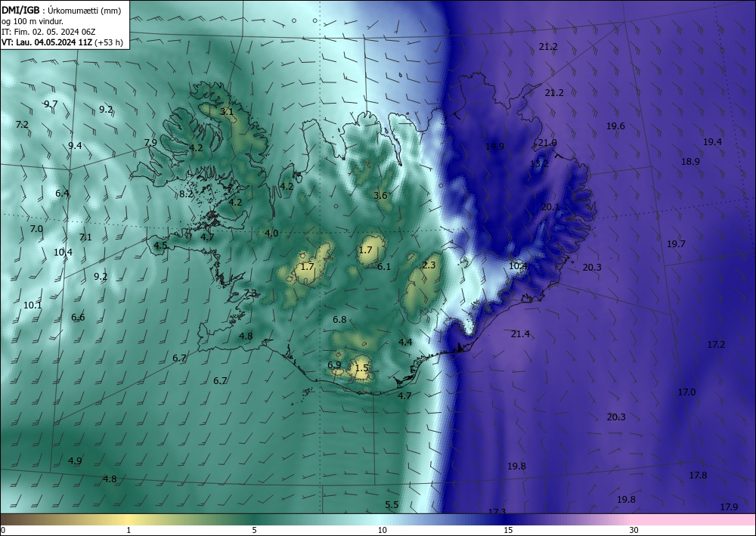Select the 7.9 value west of the Westfjords
The height and width of the screenshot is (536, 756).
(150, 143)
